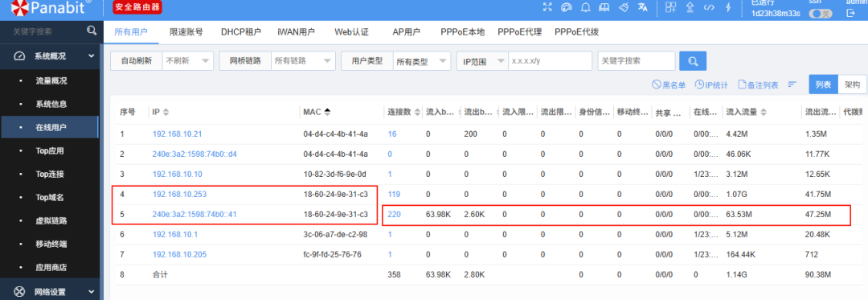Image resolution: width=868 pixels, height=300 pixels.
Task: Collapse the 系统概况 menu chevron
Action: (x=91, y=56)
